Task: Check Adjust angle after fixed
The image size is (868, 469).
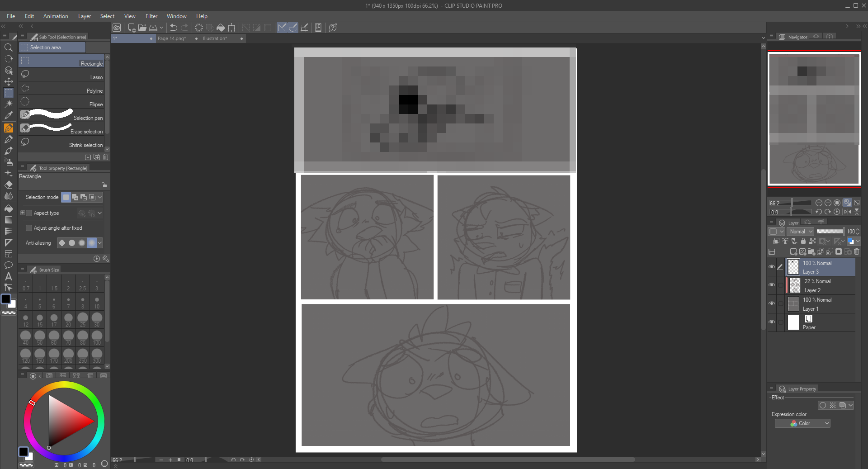Action: (x=29, y=228)
